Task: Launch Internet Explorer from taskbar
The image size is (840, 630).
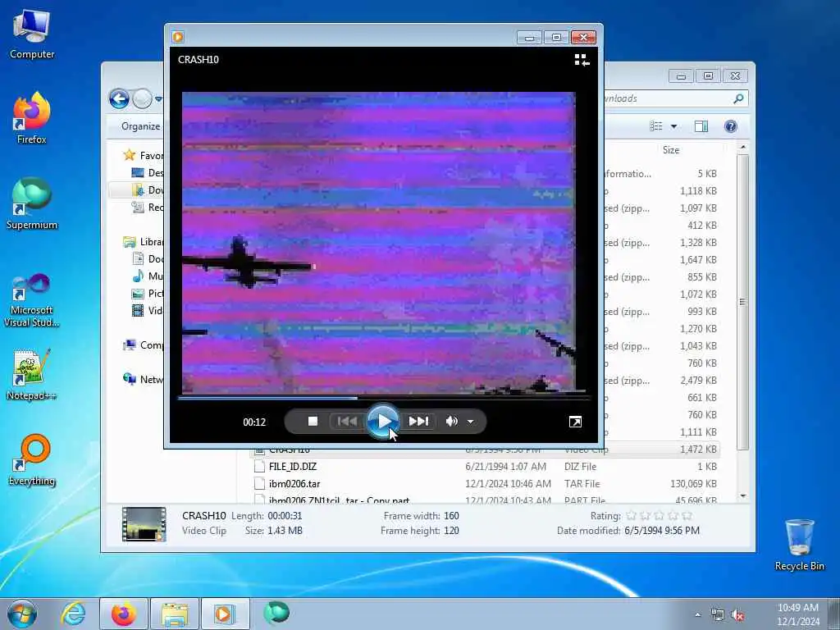Action: pyautogui.click(x=73, y=614)
